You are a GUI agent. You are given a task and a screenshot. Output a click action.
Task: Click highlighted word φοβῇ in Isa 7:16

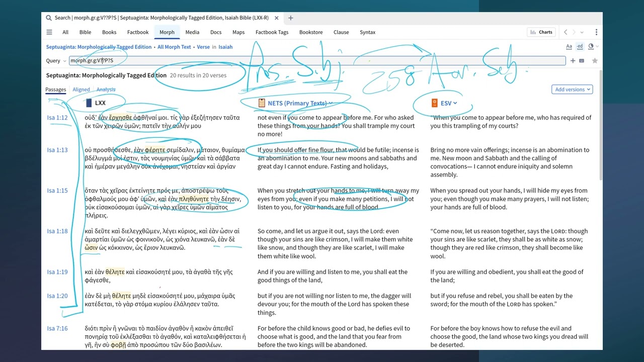pos(118,345)
